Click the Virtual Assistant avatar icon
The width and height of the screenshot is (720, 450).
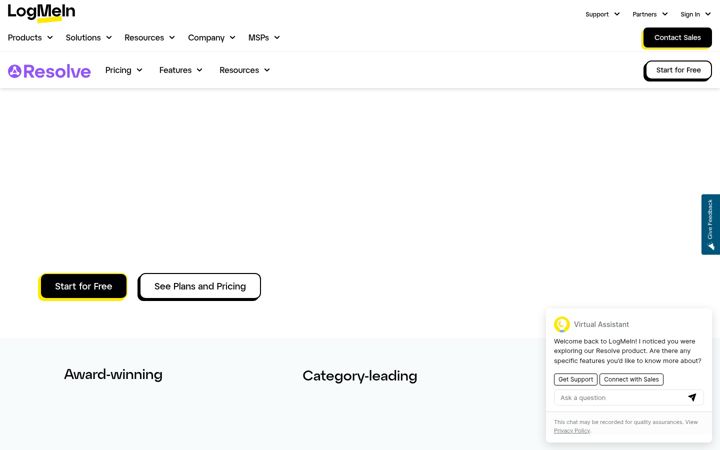point(562,324)
